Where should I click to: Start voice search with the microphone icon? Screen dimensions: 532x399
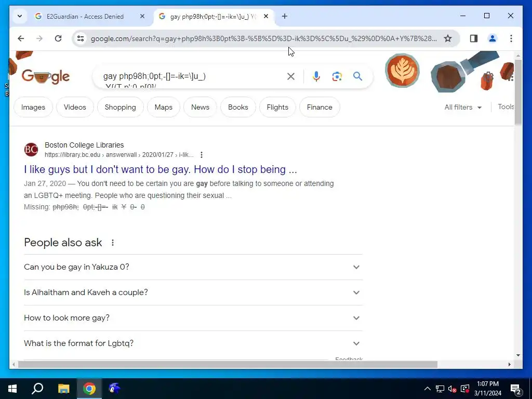[316, 77]
